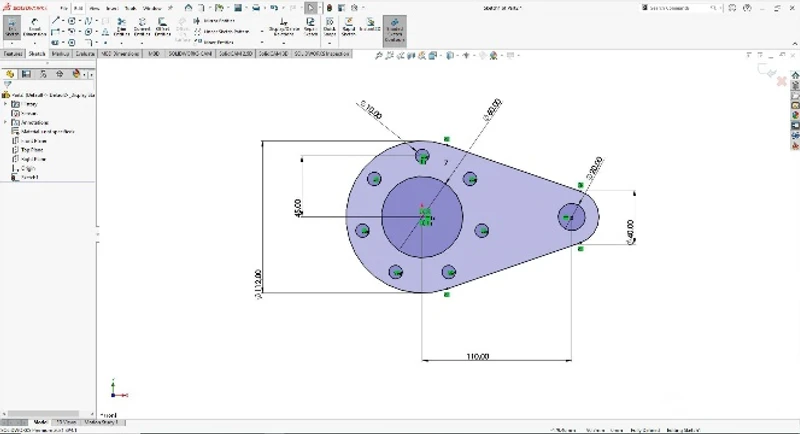This screenshot has height=434, width=800.
Task: Select the Line sketch tool
Action: coord(56,20)
